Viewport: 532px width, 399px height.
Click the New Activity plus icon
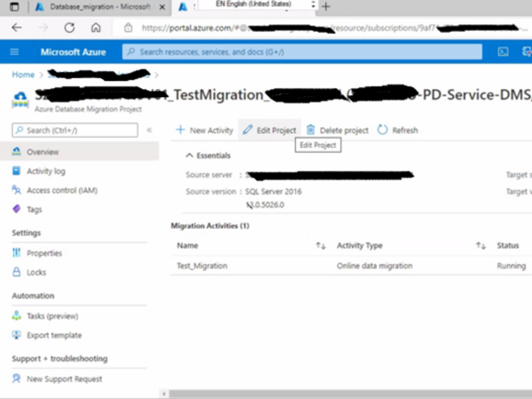180,130
